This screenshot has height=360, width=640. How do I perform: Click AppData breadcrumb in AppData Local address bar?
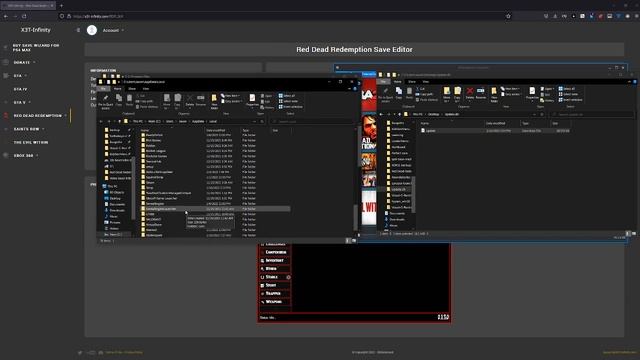tap(198, 121)
